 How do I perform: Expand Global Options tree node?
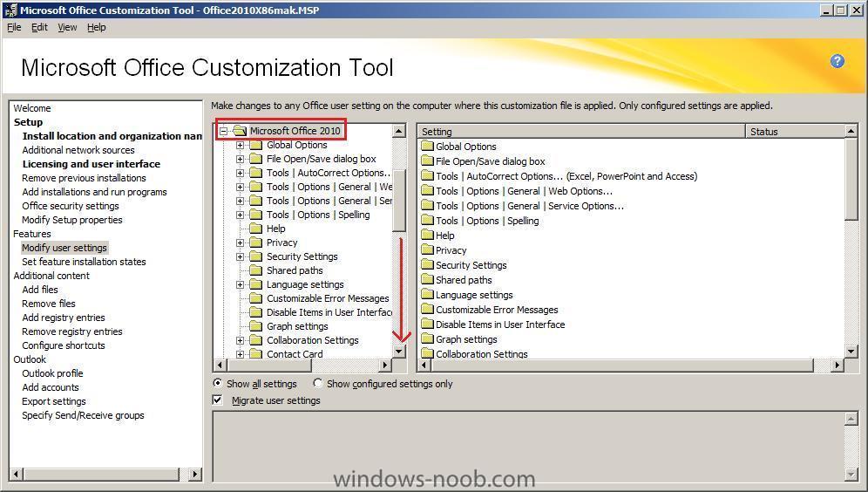click(x=240, y=145)
